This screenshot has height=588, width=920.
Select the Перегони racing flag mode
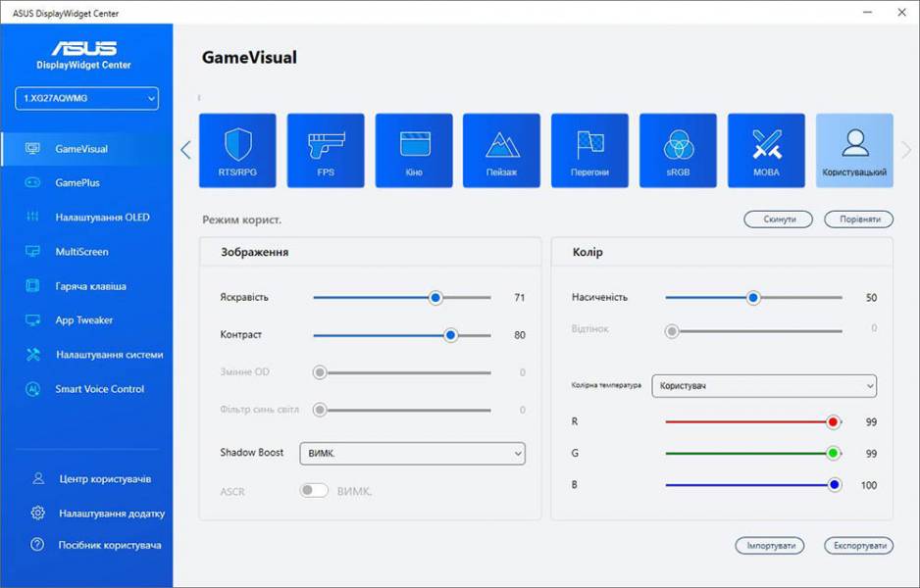coord(589,150)
